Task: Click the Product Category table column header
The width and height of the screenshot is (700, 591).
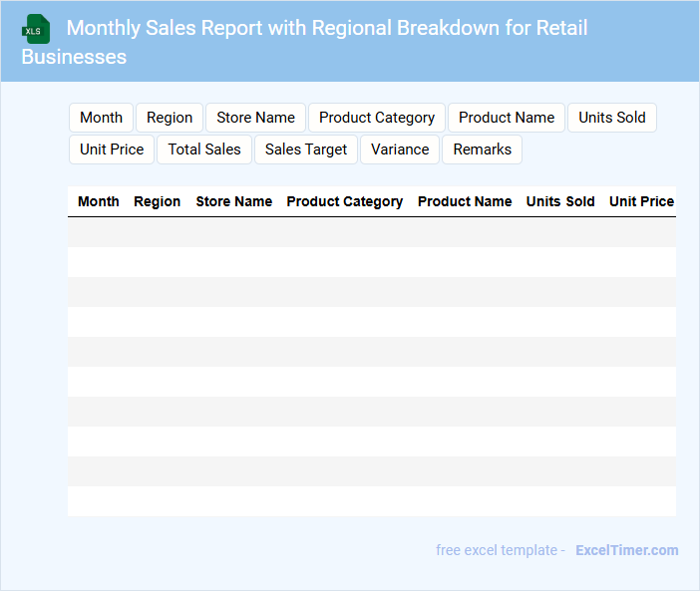Action: [x=345, y=201]
